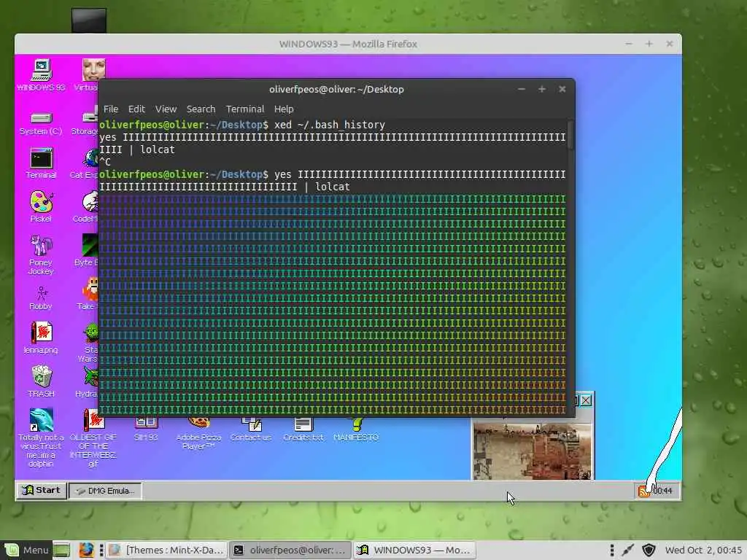Switch to the Themes : Mint-X-Da... taskbar window
Image resolution: width=747 pixels, height=560 pixels.
(x=167, y=550)
